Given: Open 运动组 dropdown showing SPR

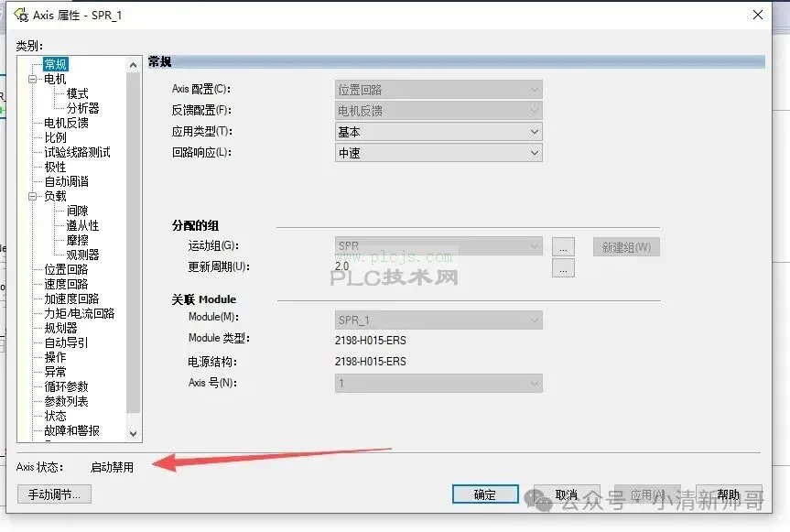Looking at the screenshot, I should click(x=438, y=245).
